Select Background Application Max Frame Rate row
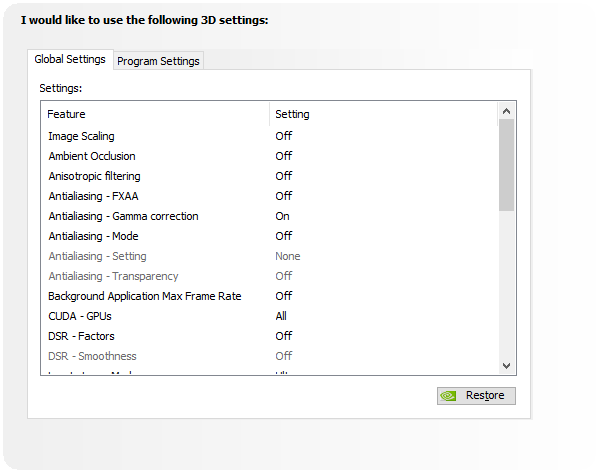 click(269, 296)
